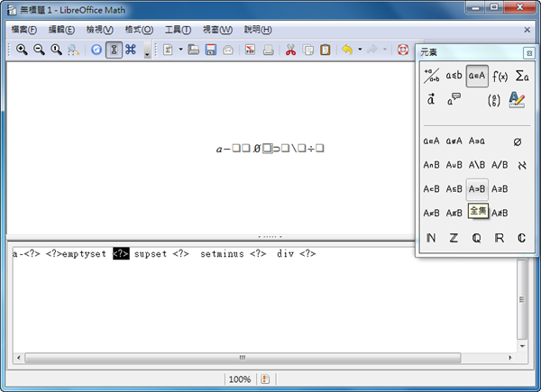Click the Show All zoom icon

(x=73, y=50)
